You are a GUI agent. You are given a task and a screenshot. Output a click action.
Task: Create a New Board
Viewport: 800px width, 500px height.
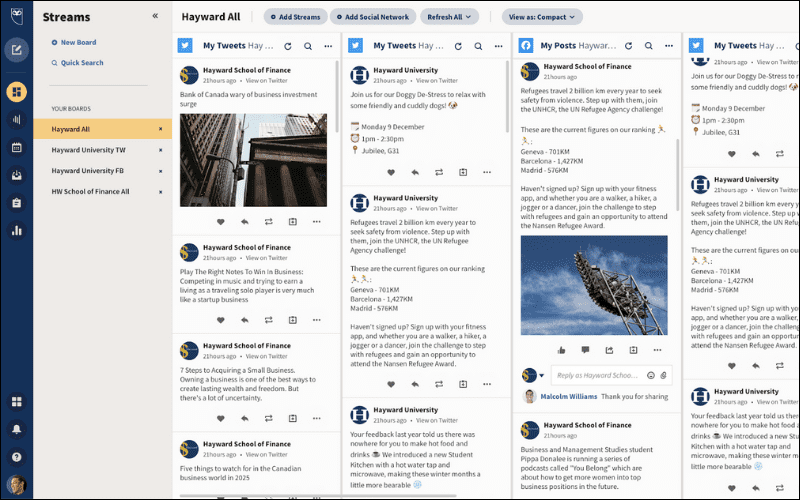click(73, 42)
